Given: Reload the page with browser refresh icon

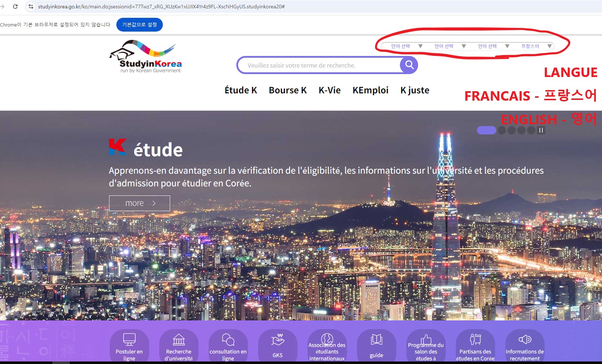Looking at the screenshot, I should coord(15,7).
